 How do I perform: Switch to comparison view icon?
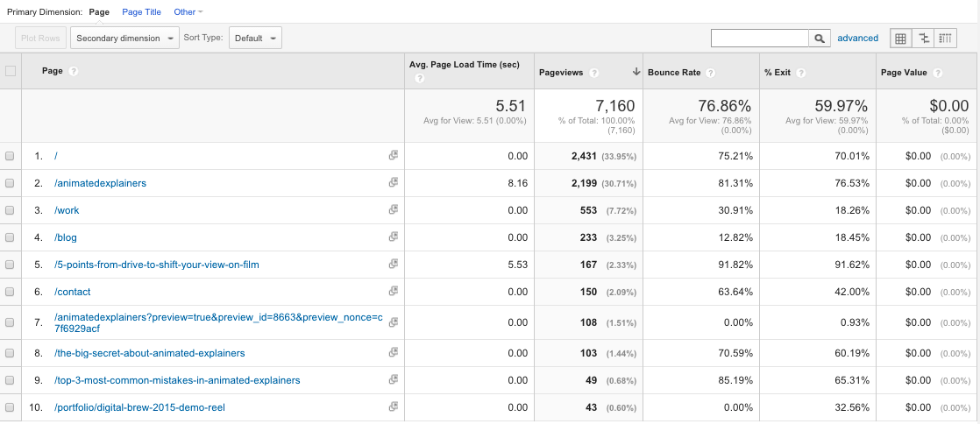tap(923, 38)
